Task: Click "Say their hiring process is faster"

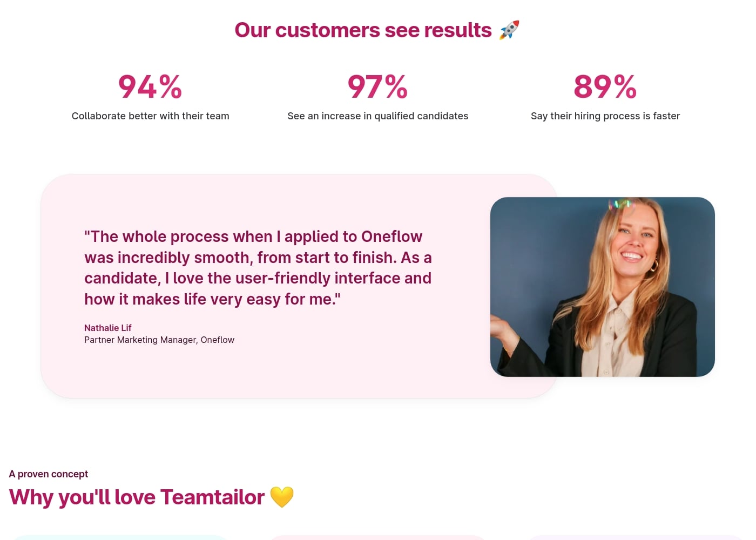Action: pyautogui.click(x=605, y=116)
